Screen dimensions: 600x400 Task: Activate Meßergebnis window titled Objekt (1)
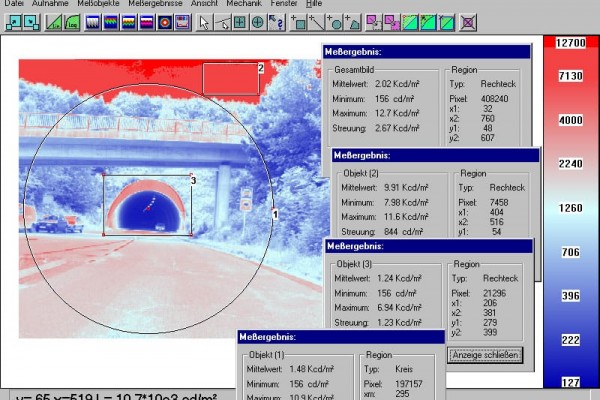pos(341,337)
